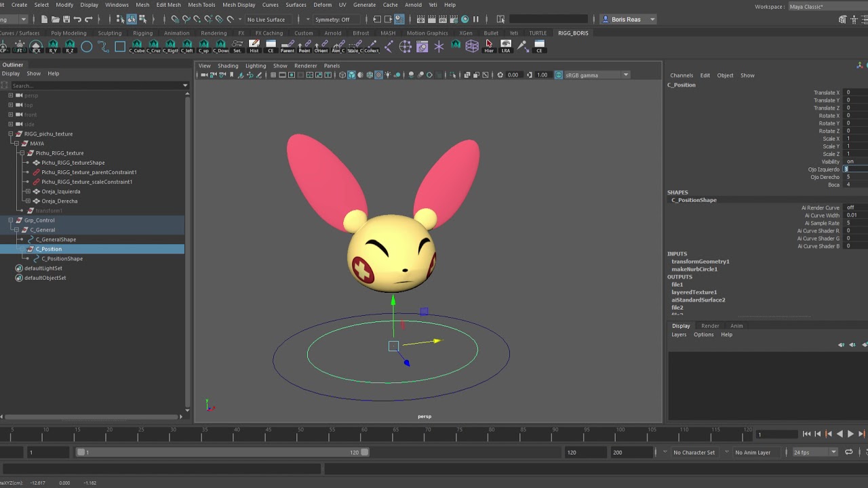Open the Boris Reas account dropdown
This screenshot has height=488, width=868.
629,19
